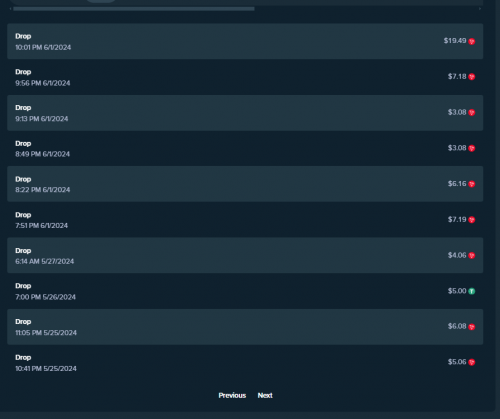Click the right arrow of the horizontal scrollbar

tap(480, 9)
